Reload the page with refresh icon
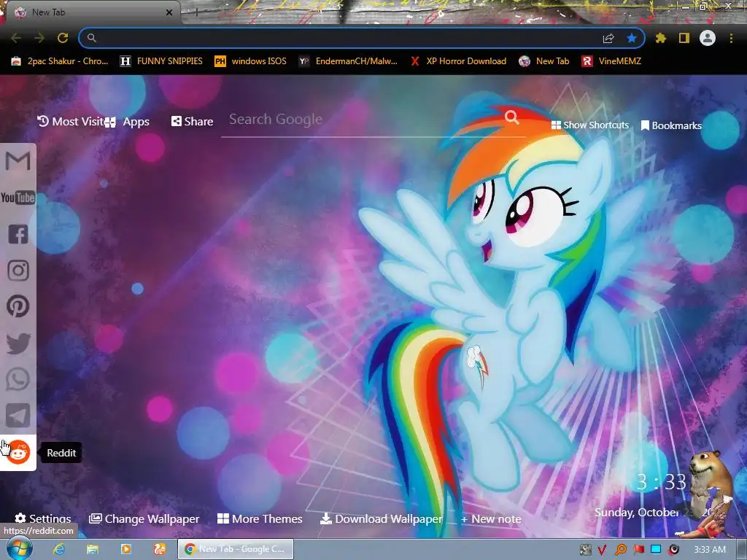This screenshot has height=560, width=747. click(63, 38)
